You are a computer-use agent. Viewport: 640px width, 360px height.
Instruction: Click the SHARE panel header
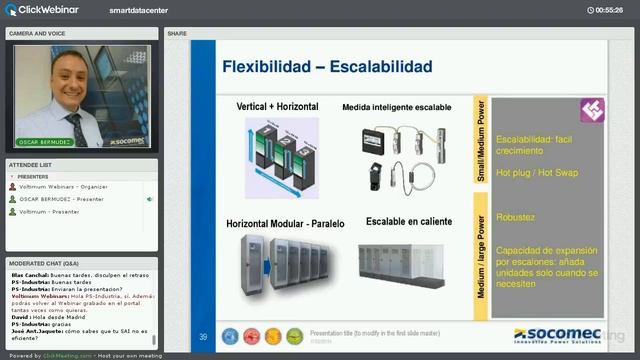pyautogui.click(x=399, y=33)
